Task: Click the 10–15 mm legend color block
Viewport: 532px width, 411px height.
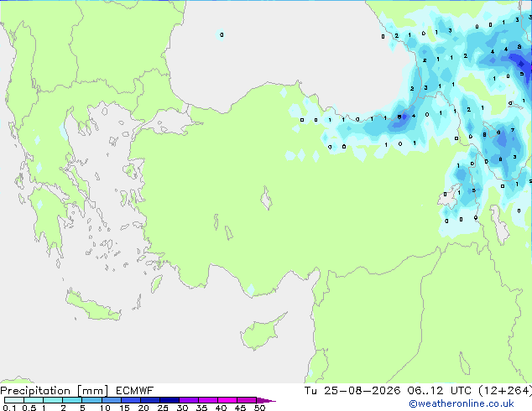Action: point(111,400)
